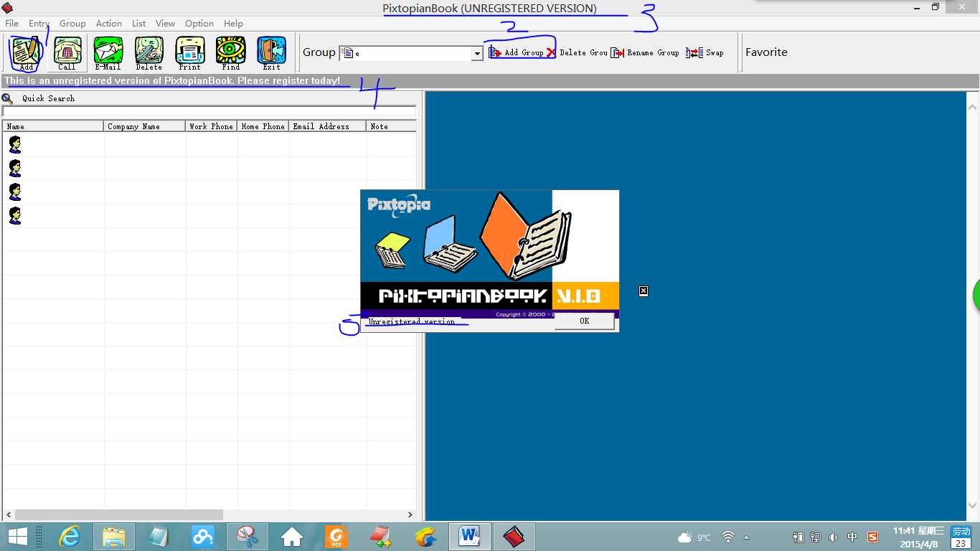Screen dimensions: 980x551
Task: Click the PixtopianBook title bar app icon
Action: (x=7, y=8)
